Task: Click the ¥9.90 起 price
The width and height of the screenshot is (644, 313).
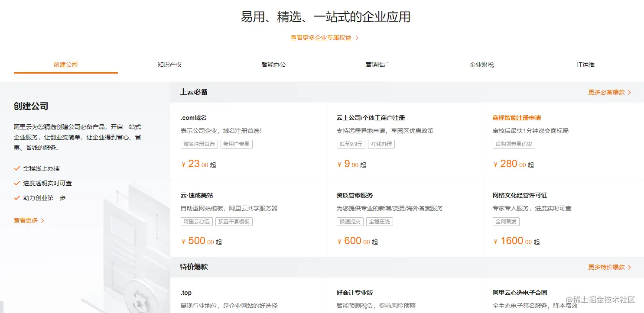Action: click(351, 164)
